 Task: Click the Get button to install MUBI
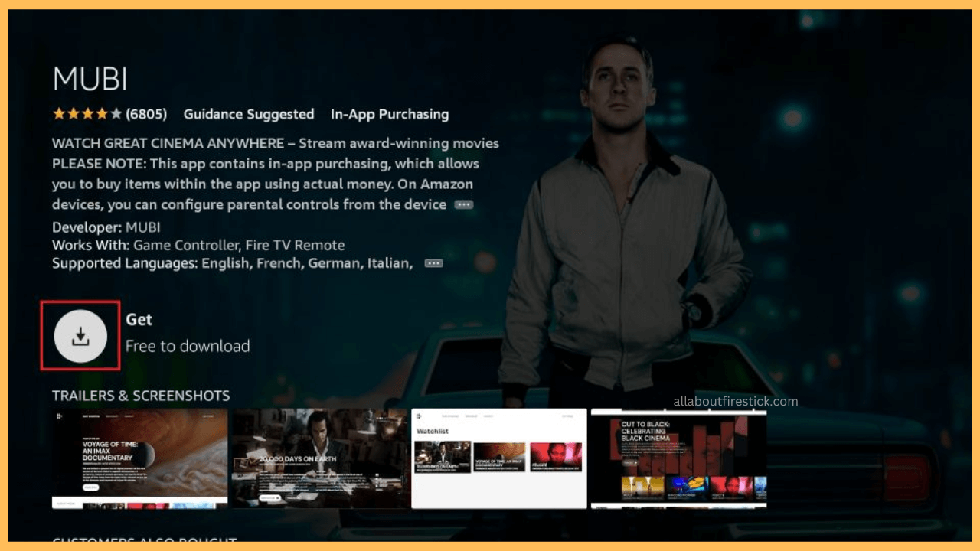tap(140, 320)
